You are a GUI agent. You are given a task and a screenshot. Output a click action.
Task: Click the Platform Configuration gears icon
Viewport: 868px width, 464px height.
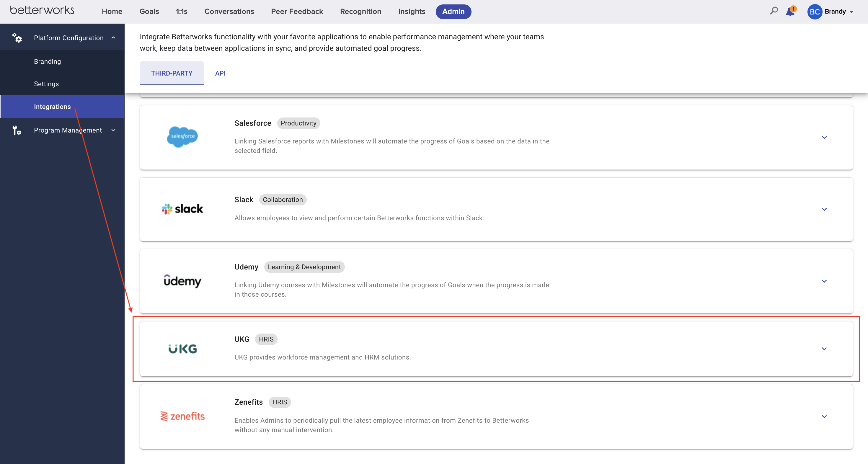click(x=17, y=38)
